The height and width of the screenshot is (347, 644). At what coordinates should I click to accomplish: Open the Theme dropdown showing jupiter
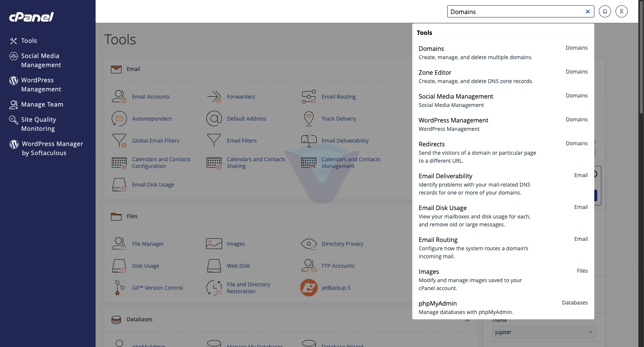click(544, 332)
